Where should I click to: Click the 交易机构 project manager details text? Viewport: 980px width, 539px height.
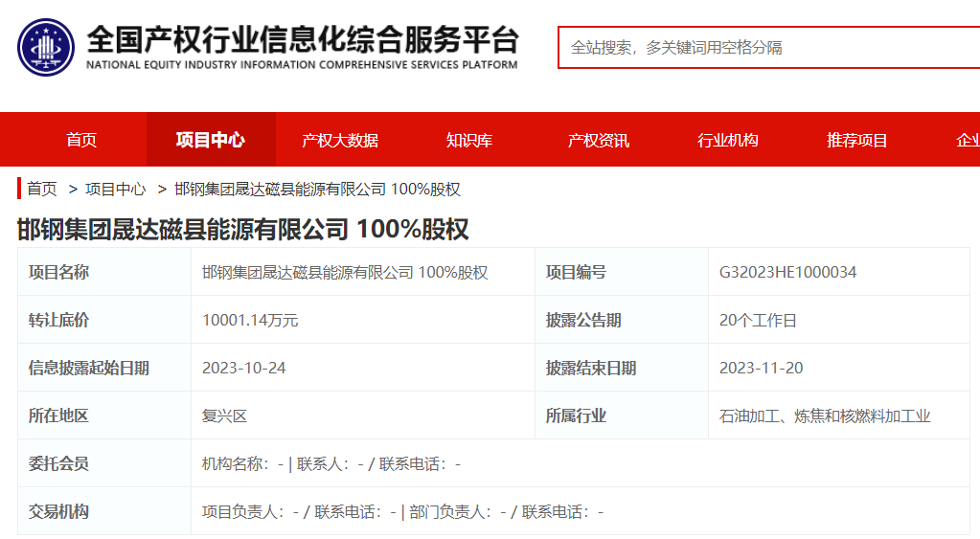click(x=402, y=512)
